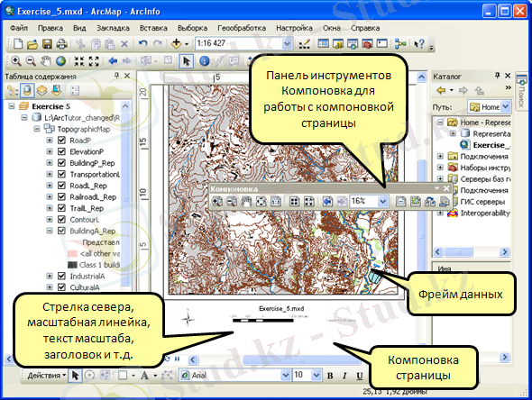The height and width of the screenshot is (400, 532).
Task: Undo the last action
Action: pyautogui.click(x=142, y=44)
